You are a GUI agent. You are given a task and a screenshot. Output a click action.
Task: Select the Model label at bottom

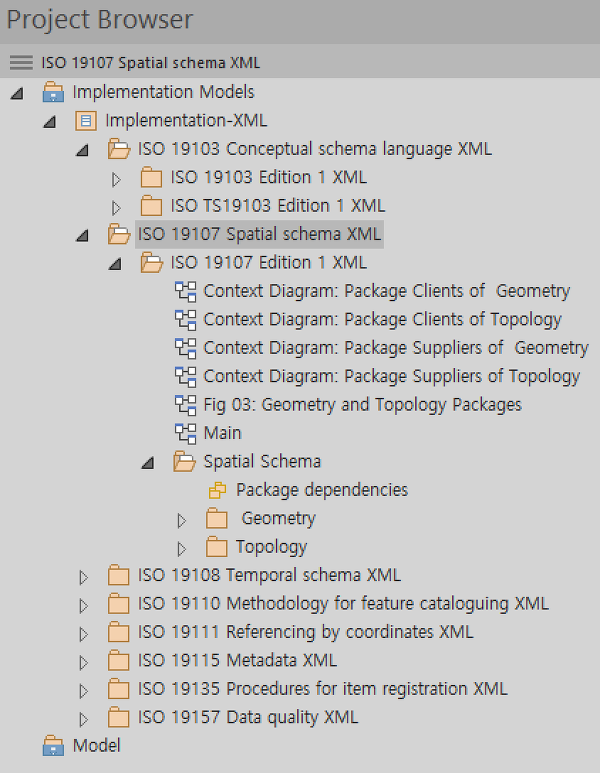pyautogui.click(x=96, y=746)
